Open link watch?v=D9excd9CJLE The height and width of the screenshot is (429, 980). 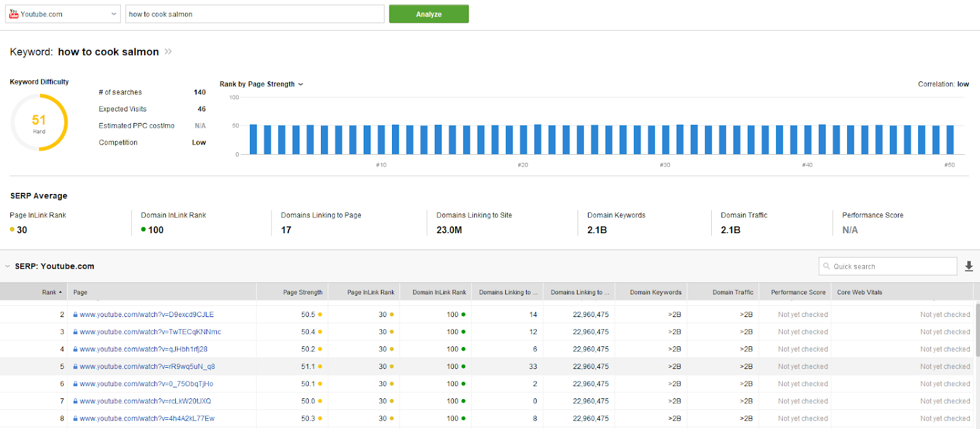tap(146, 315)
